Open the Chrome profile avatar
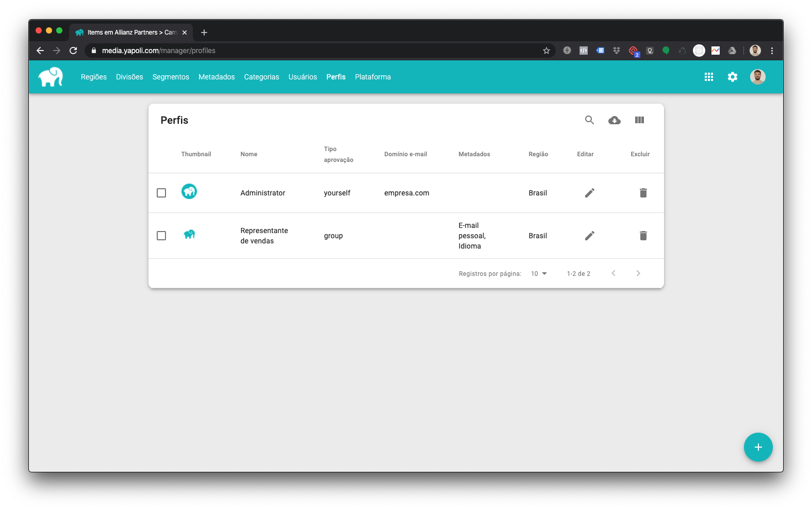Screen dimensions: 812x510 tap(755, 51)
